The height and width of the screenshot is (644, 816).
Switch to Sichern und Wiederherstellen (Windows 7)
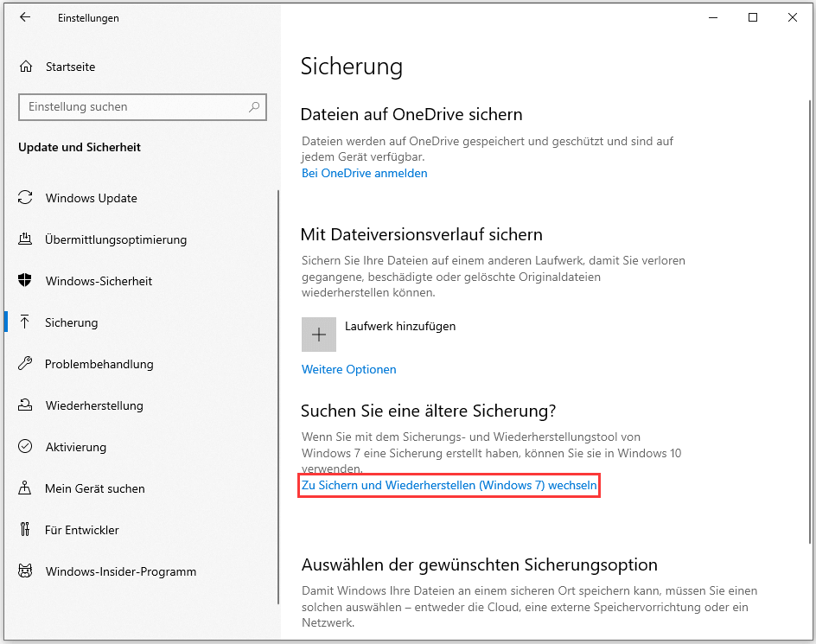(449, 485)
